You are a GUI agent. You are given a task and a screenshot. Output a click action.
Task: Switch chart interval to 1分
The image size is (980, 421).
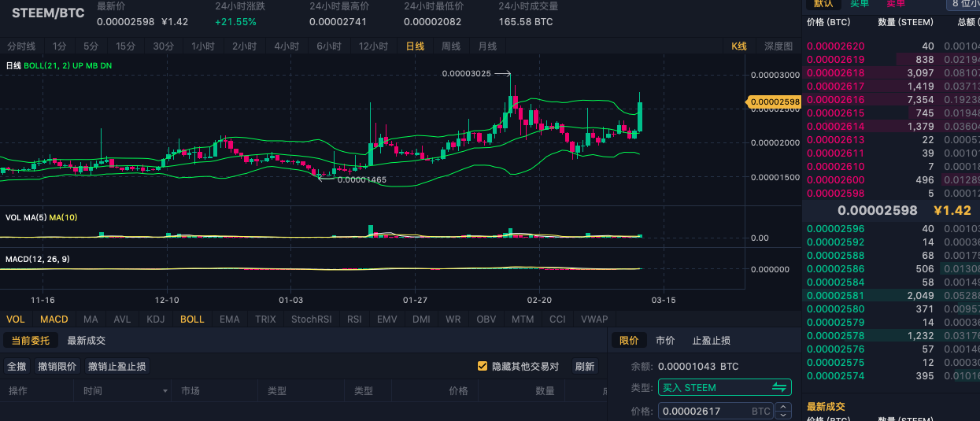pyautogui.click(x=60, y=46)
